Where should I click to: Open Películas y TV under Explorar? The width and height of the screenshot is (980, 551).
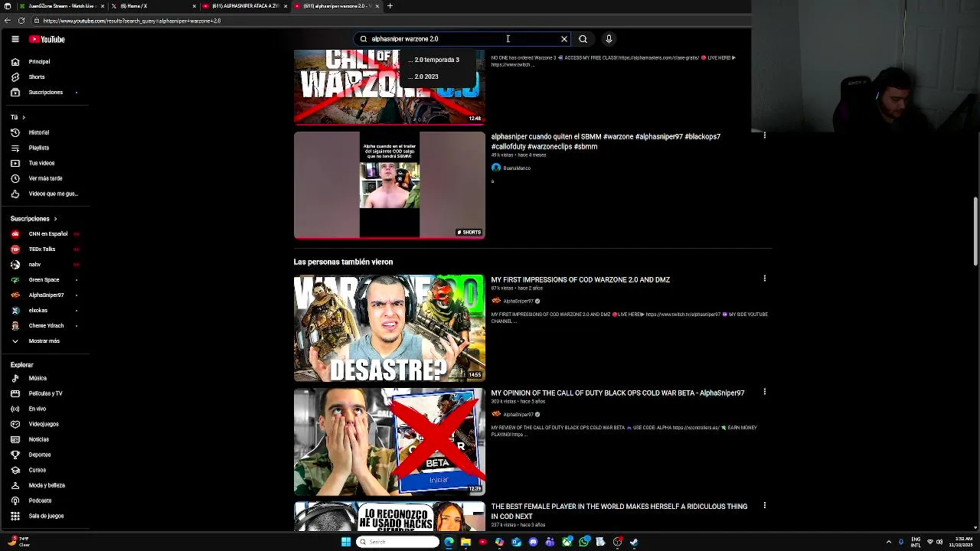tap(45, 393)
